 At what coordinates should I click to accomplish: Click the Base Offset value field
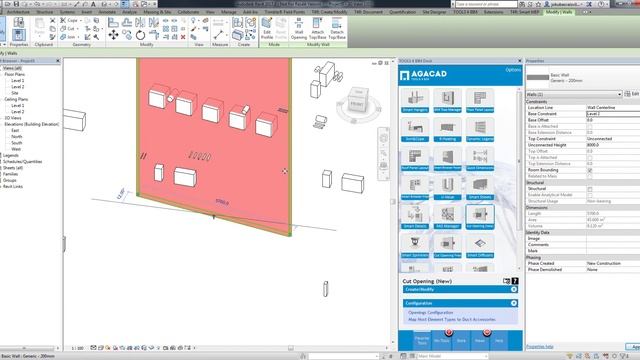tap(613, 120)
